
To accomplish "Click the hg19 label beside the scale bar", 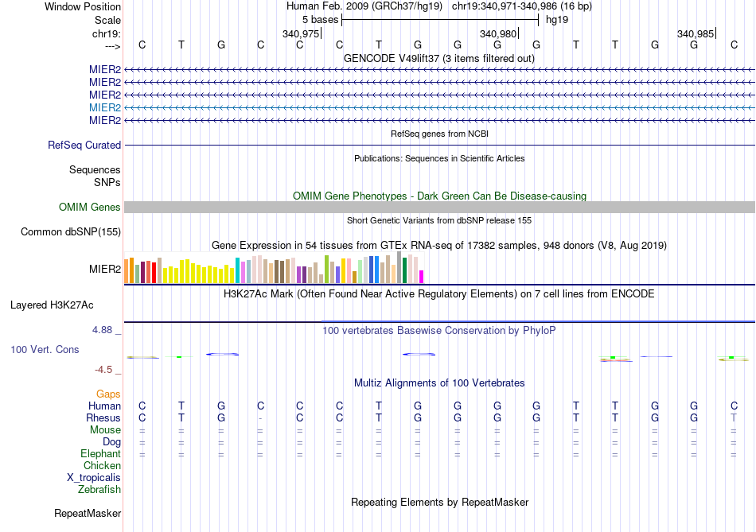I will tap(557, 20).
